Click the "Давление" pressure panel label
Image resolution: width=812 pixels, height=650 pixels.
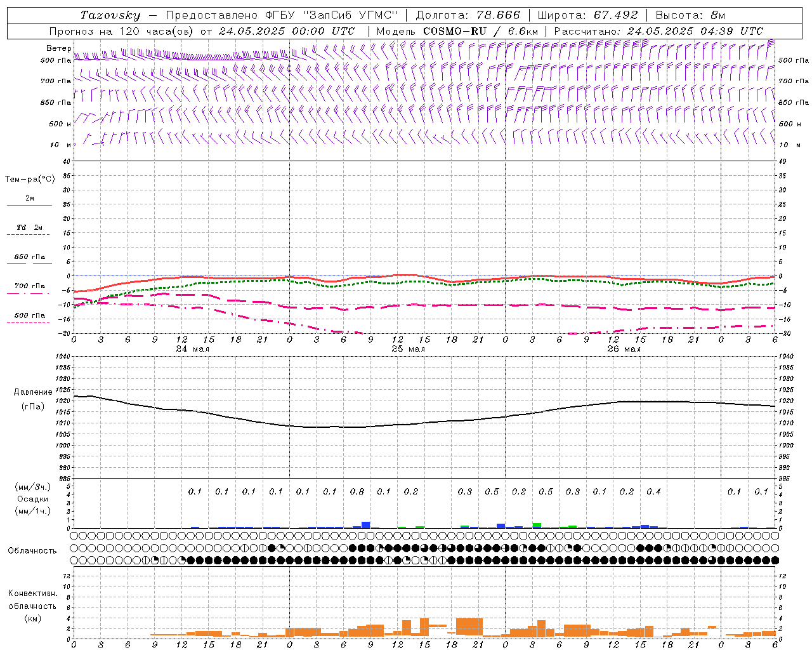33,392
